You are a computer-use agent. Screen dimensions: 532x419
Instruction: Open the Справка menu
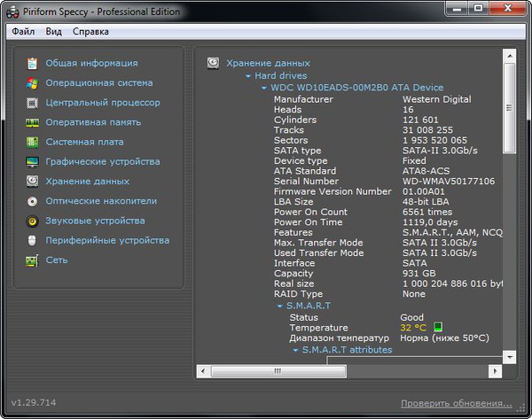pyautogui.click(x=90, y=32)
